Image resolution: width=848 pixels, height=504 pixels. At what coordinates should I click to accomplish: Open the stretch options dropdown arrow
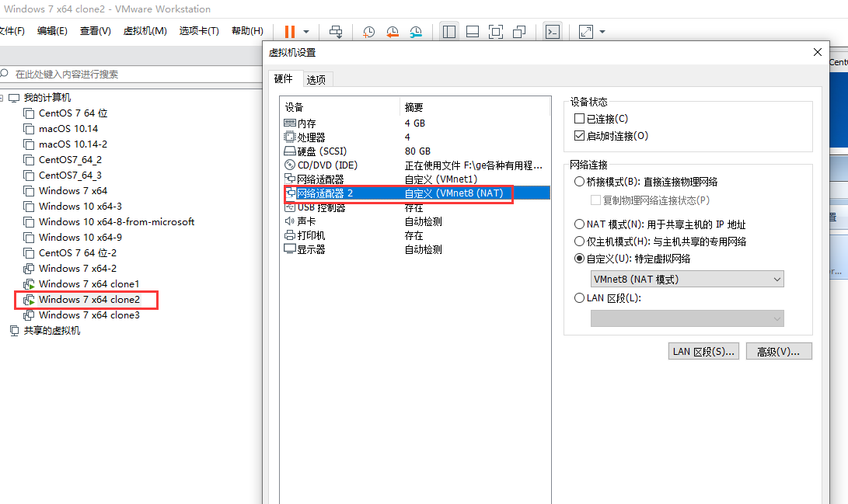point(602,32)
